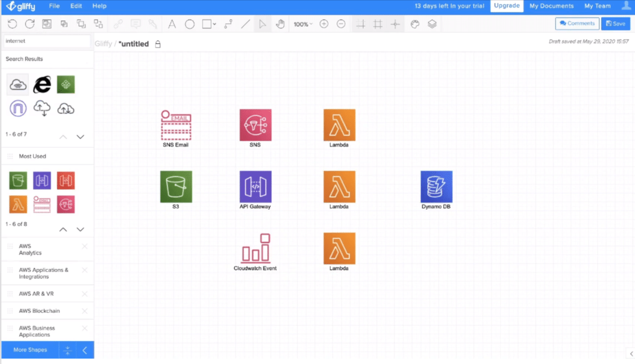
Task: Click the Upgrade button
Action: 507,6
